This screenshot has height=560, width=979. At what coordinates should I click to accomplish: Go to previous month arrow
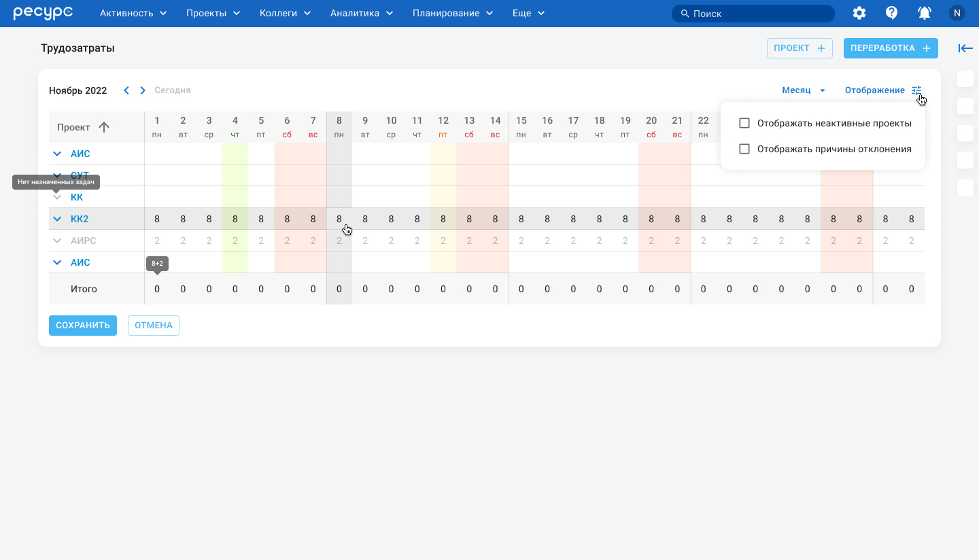click(x=126, y=90)
